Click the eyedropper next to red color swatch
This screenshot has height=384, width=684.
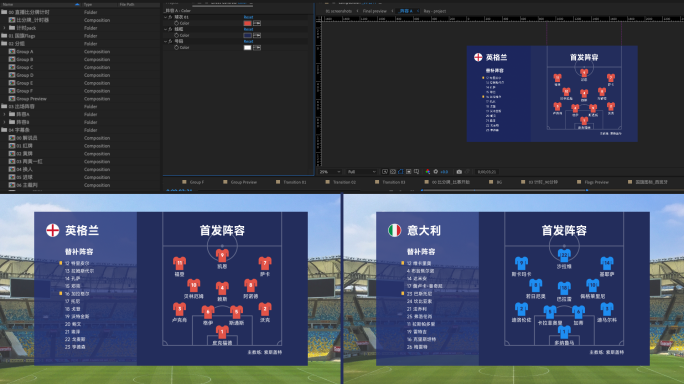pyautogui.click(x=257, y=23)
